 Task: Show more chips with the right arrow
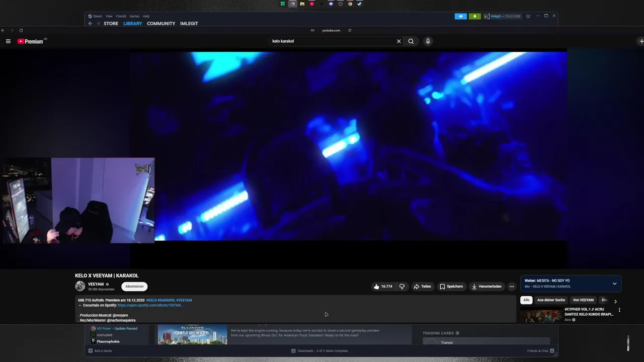coord(615,301)
